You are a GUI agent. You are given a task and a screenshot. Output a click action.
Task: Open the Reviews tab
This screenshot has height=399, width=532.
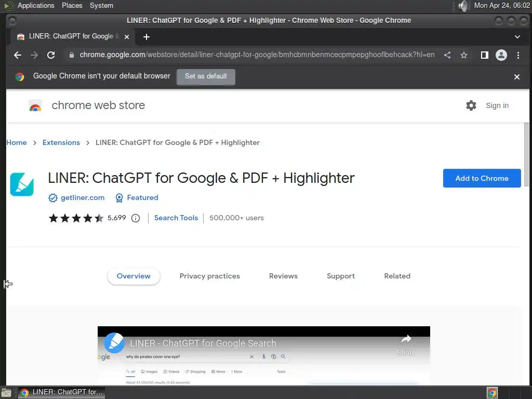click(x=283, y=276)
